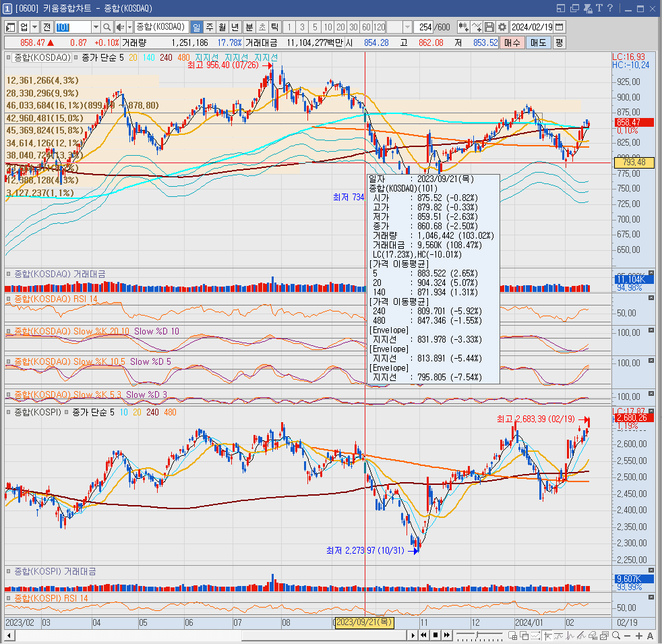Click the search magnifier next to code field

coord(107,28)
